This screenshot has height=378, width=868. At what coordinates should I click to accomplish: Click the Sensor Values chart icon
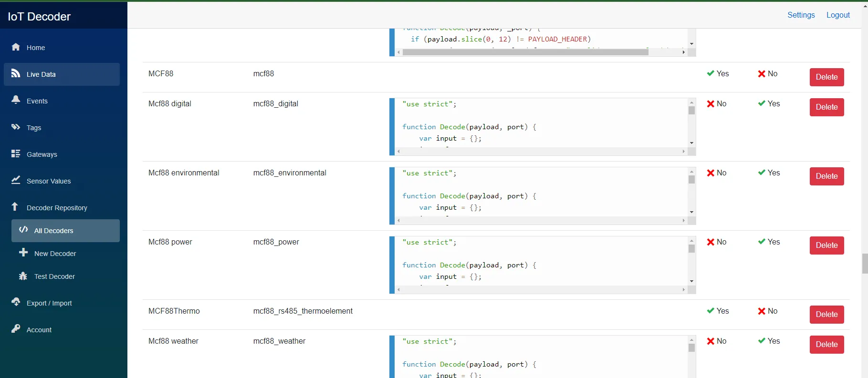(16, 180)
